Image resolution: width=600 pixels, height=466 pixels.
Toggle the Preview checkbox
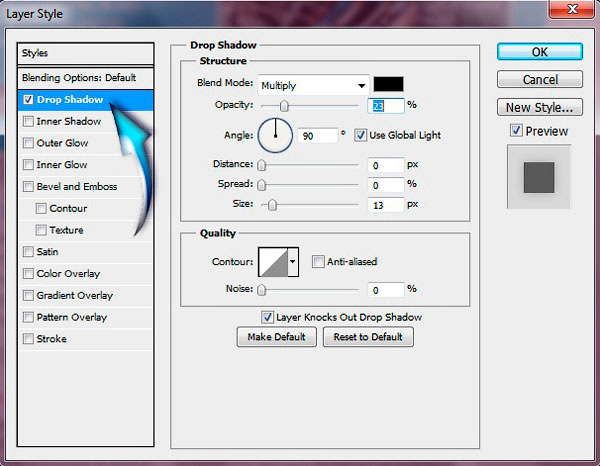516,130
